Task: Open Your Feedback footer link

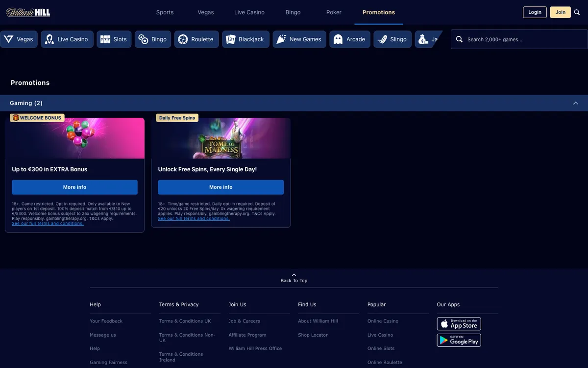Action: pyautogui.click(x=106, y=321)
